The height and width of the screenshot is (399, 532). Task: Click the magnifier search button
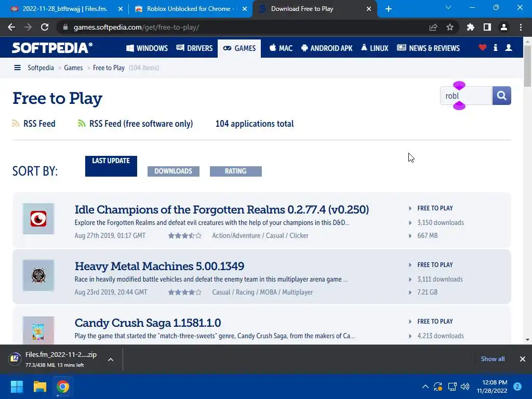coord(501,96)
